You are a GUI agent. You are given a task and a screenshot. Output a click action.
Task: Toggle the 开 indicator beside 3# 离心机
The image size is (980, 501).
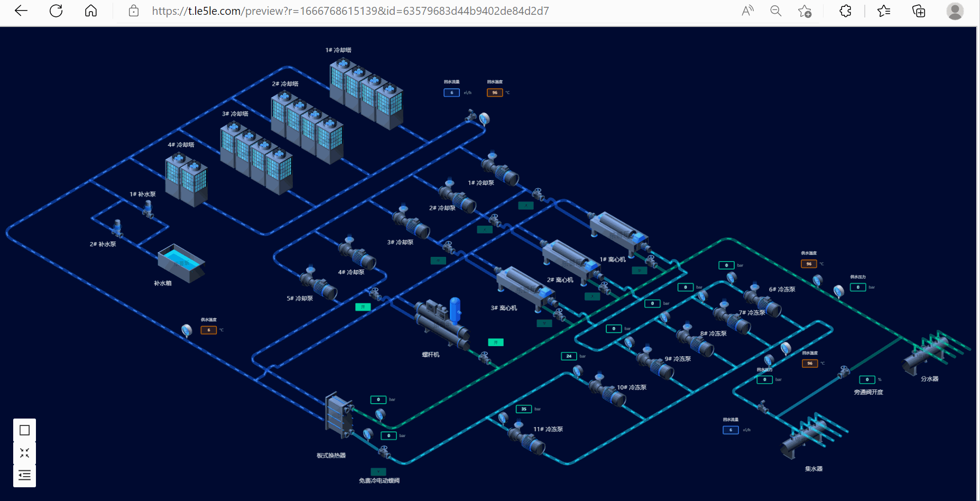point(544,323)
